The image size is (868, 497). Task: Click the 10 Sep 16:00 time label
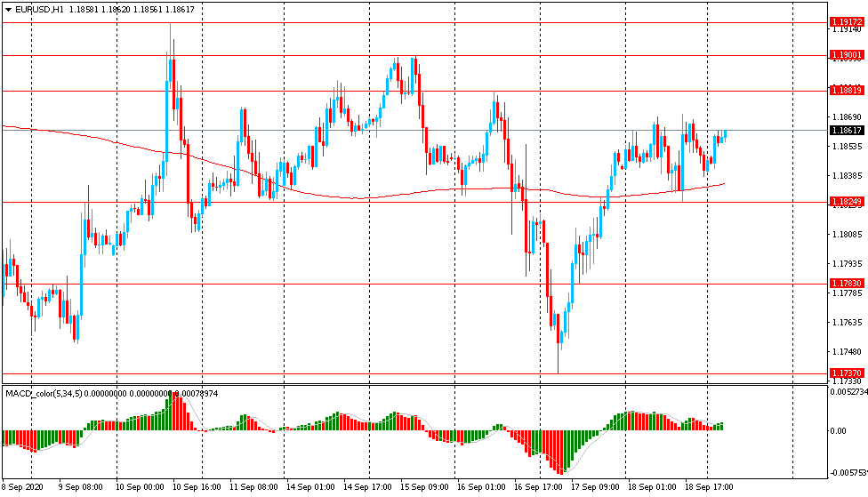click(x=197, y=487)
